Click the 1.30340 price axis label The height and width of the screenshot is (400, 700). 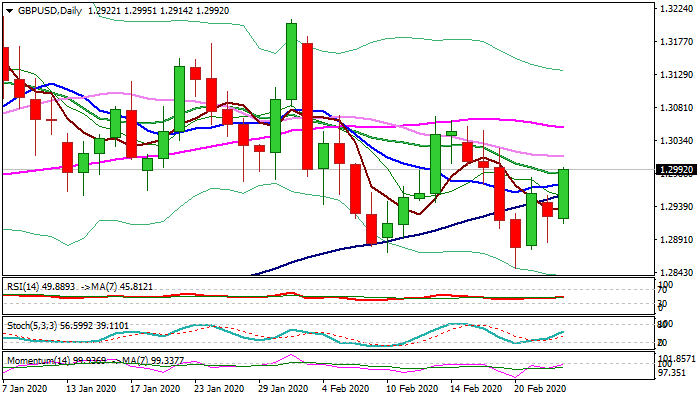tap(676, 141)
